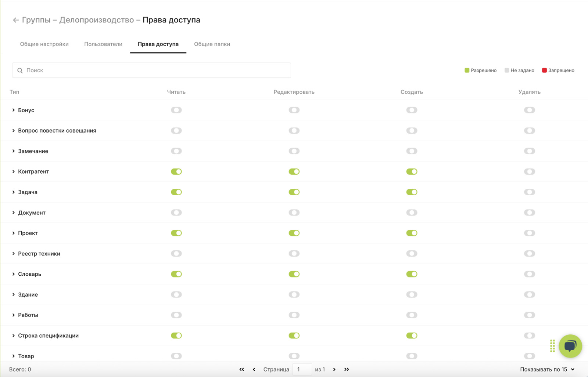Click the back arrow next to Группы

[15, 20]
